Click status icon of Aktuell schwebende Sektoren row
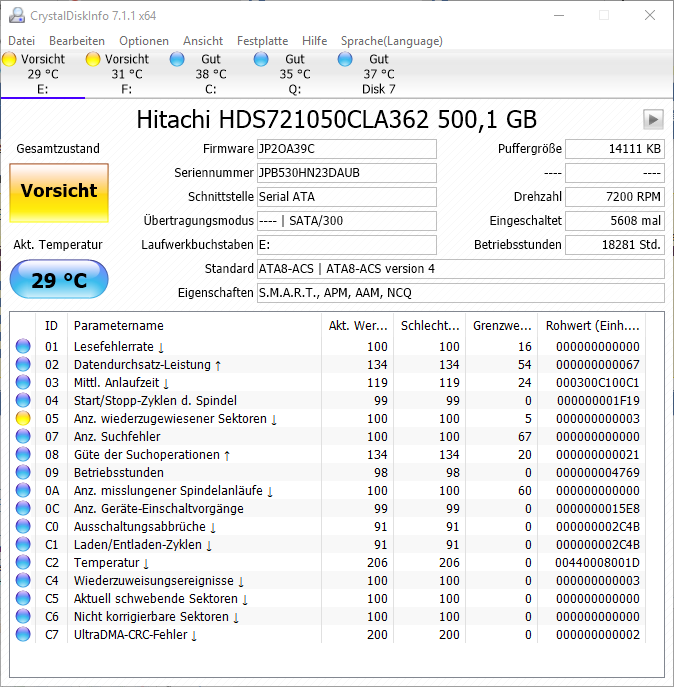 [x=23, y=598]
